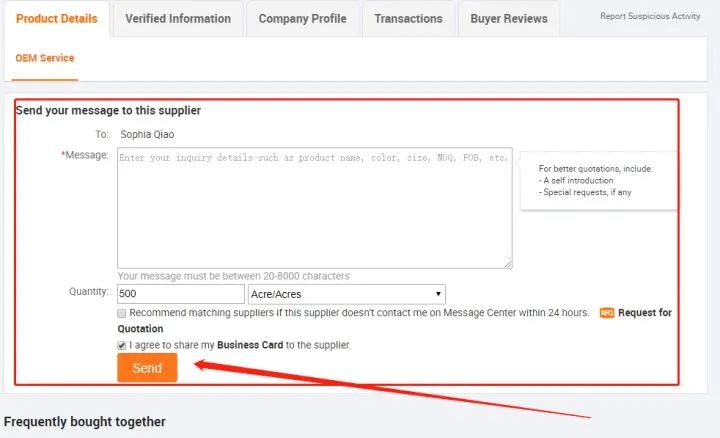
Task: Open the Acre/Acres unit dropdown
Action: point(347,294)
